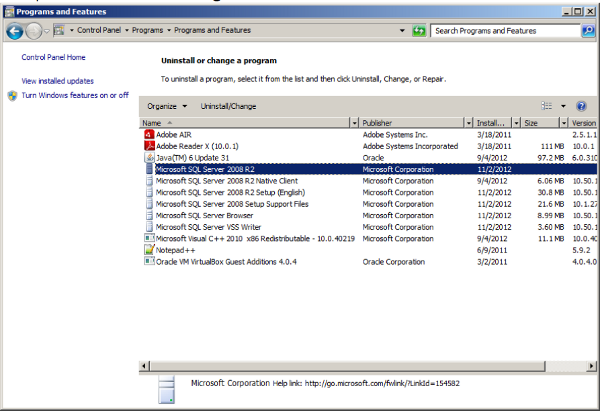Click horizontal scrollbar right arrow
This screenshot has width=600, height=411.
(x=592, y=366)
